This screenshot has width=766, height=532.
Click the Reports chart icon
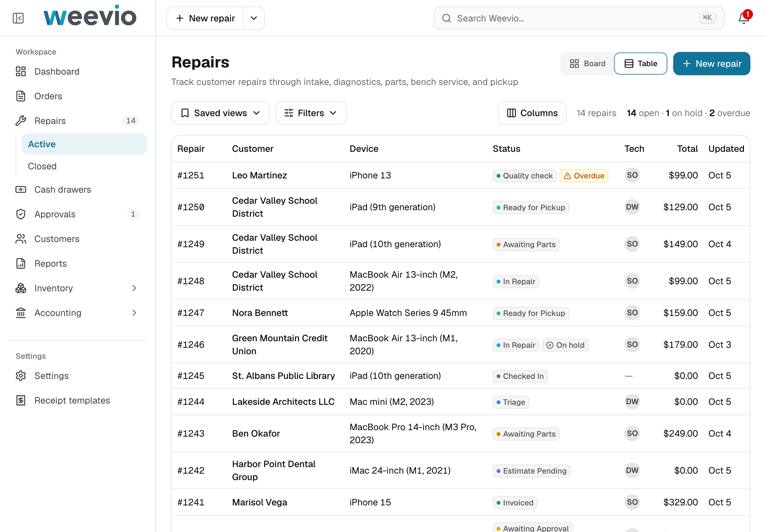click(21, 263)
